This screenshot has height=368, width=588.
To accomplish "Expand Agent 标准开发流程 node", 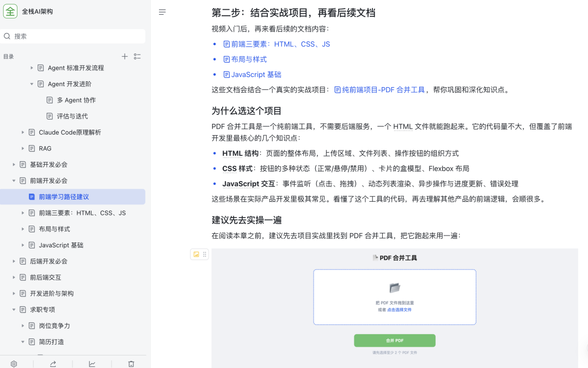I will pyautogui.click(x=32, y=68).
